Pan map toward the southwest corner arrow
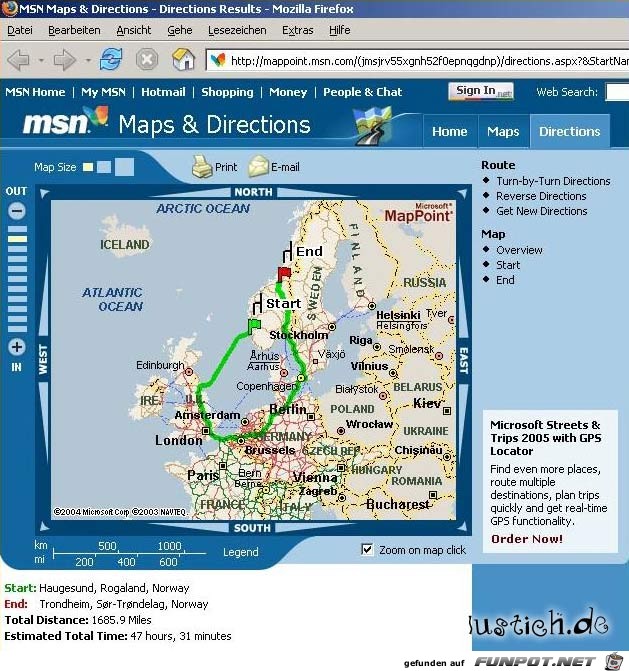 click(x=45, y=526)
